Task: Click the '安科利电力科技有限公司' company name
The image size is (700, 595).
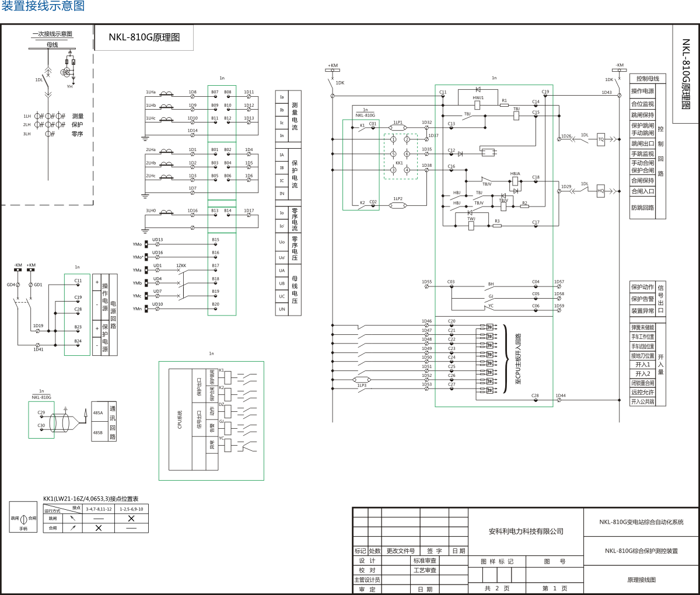Action: tap(526, 531)
